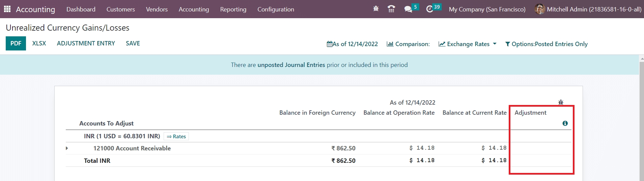The height and width of the screenshot is (181, 644).
Task: Open the As of 12/14/2022 date filter
Action: pos(352,44)
